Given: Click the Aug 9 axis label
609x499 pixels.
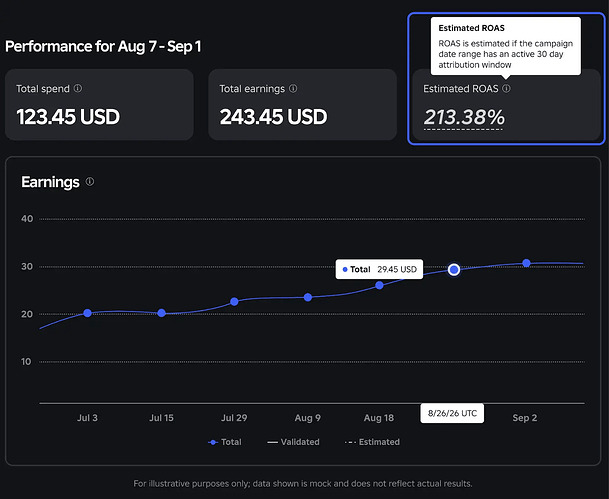Looking at the screenshot, I should pos(308,418).
